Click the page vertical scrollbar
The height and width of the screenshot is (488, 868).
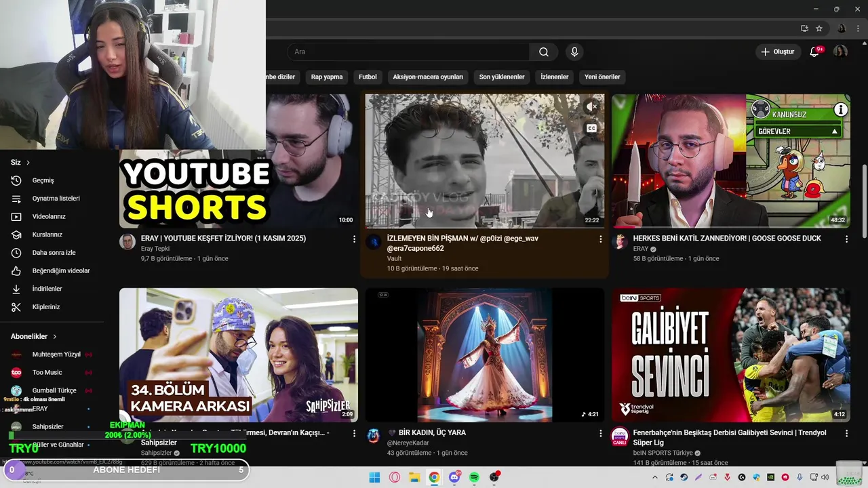click(x=863, y=201)
